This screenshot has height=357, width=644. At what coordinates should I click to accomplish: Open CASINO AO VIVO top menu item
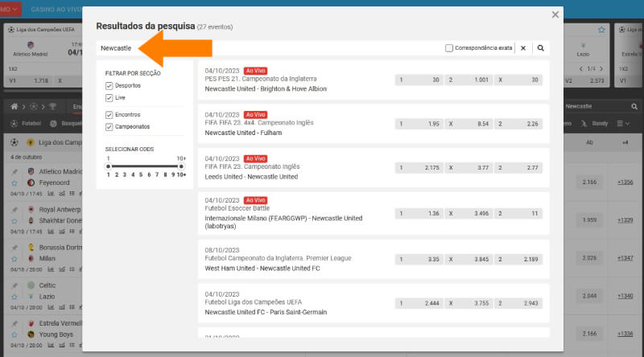pos(56,9)
